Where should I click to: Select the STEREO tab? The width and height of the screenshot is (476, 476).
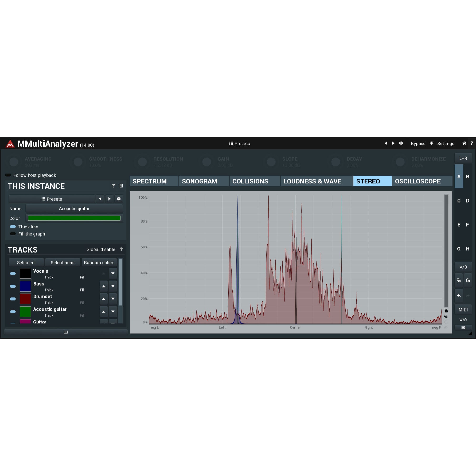tap(372, 181)
